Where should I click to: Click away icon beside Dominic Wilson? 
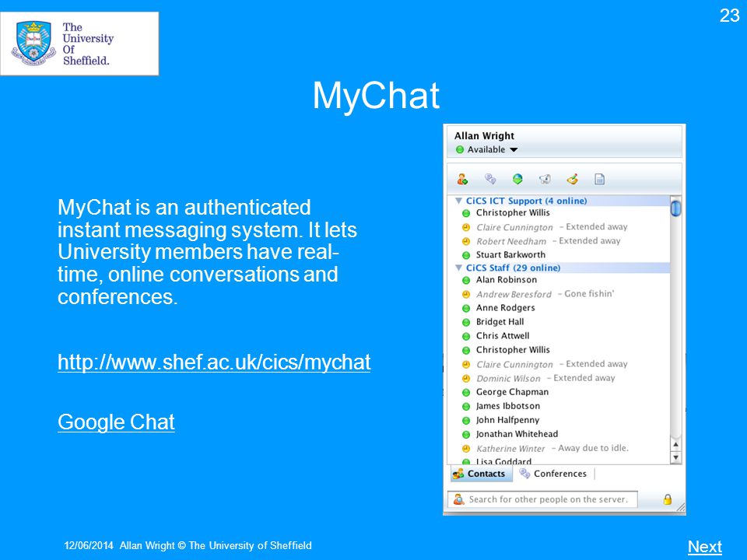click(x=466, y=379)
